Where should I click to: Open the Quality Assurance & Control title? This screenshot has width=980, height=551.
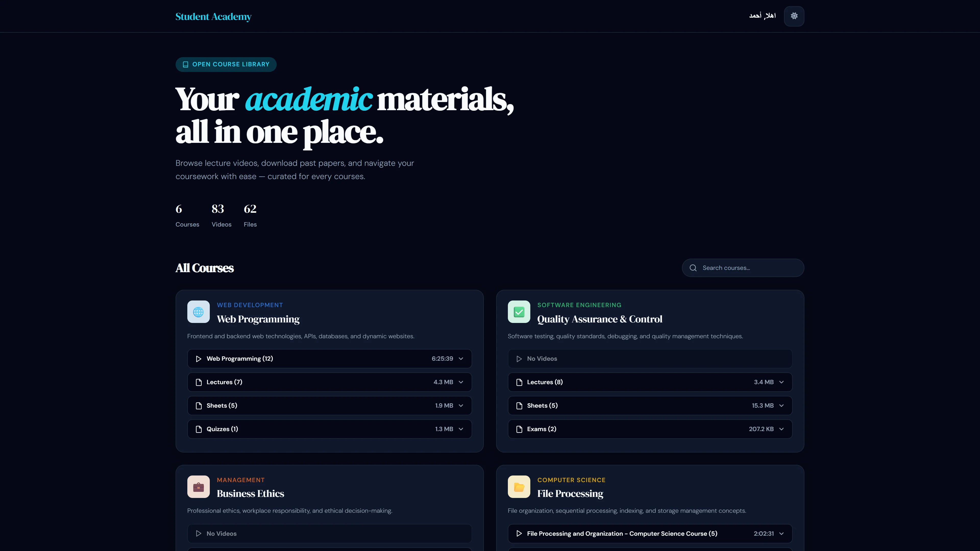pyautogui.click(x=599, y=319)
